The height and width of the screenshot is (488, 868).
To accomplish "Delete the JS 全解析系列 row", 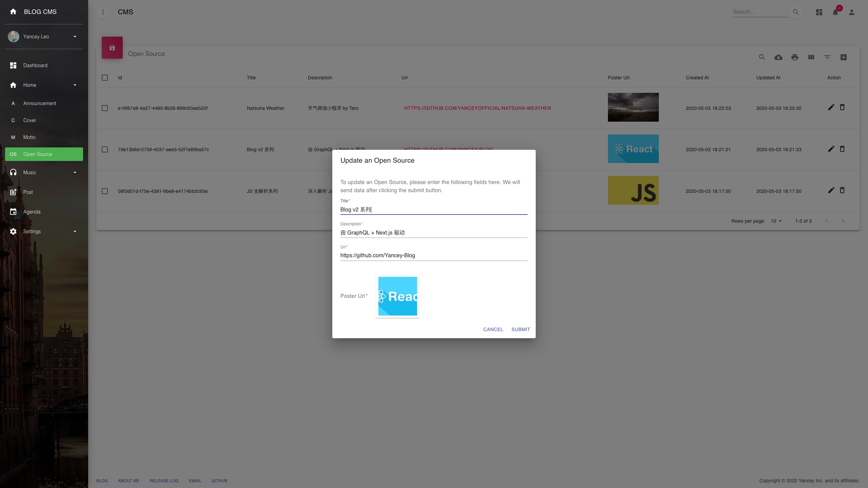I will 843,190.
